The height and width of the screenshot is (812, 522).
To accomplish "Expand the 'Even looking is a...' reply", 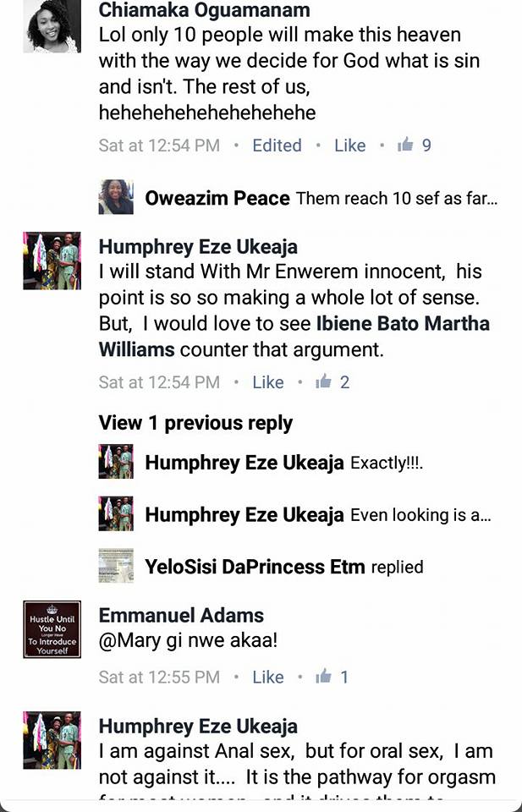I will coord(420,515).
